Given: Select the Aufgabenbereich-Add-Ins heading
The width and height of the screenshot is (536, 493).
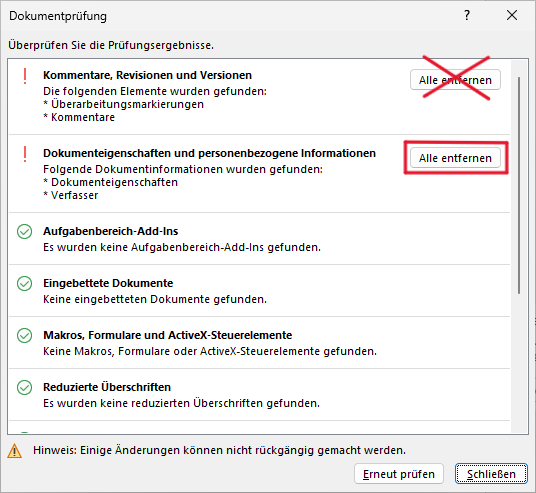Looking at the screenshot, I should point(110,231).
